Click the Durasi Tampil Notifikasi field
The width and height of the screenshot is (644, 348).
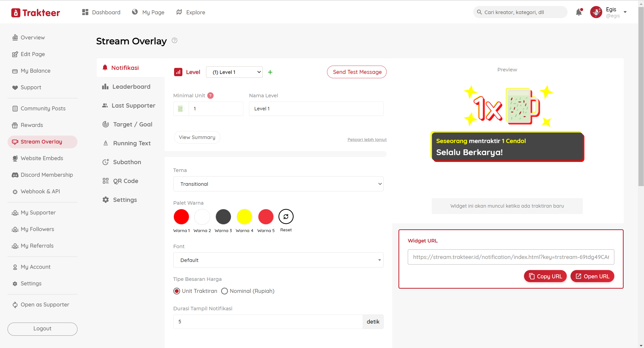coord(268,322)
